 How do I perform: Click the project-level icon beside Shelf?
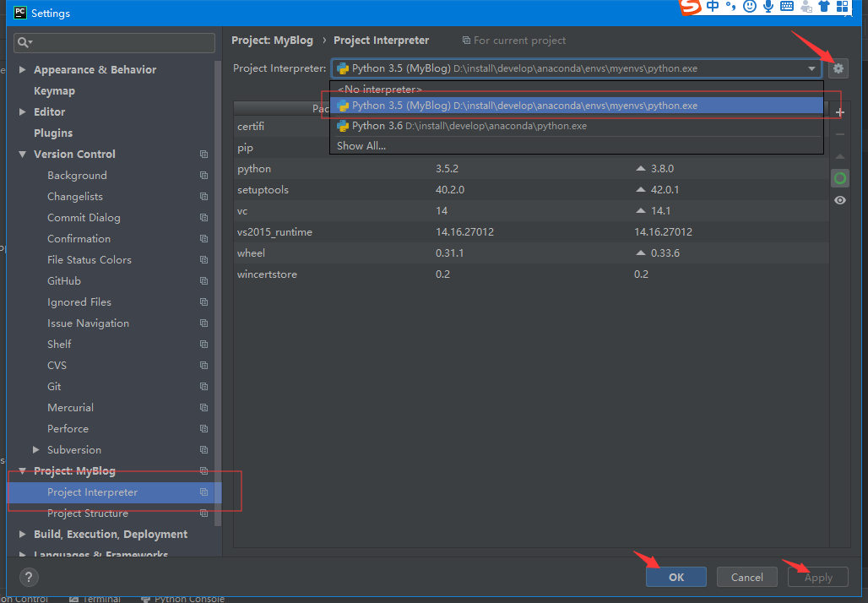203,344
